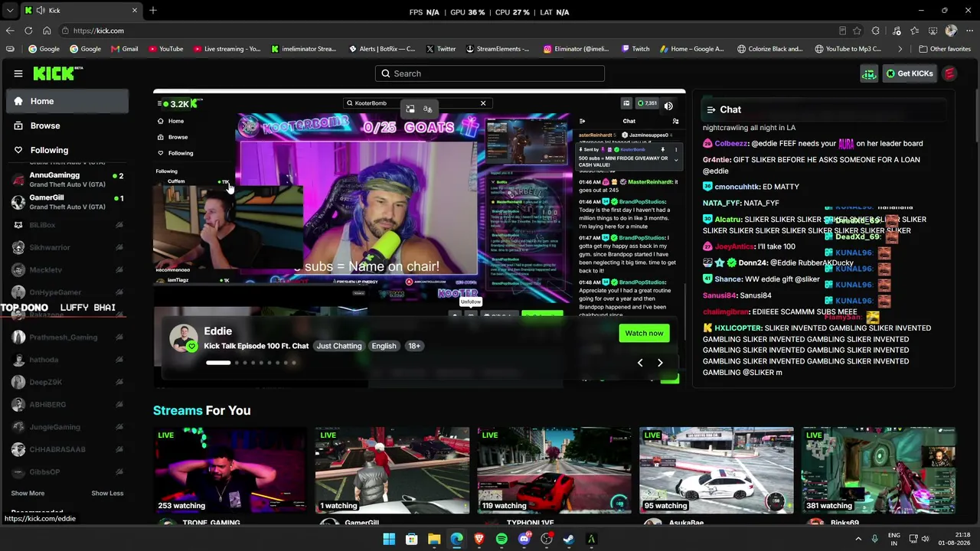Open the English language tag

point(384,346)
